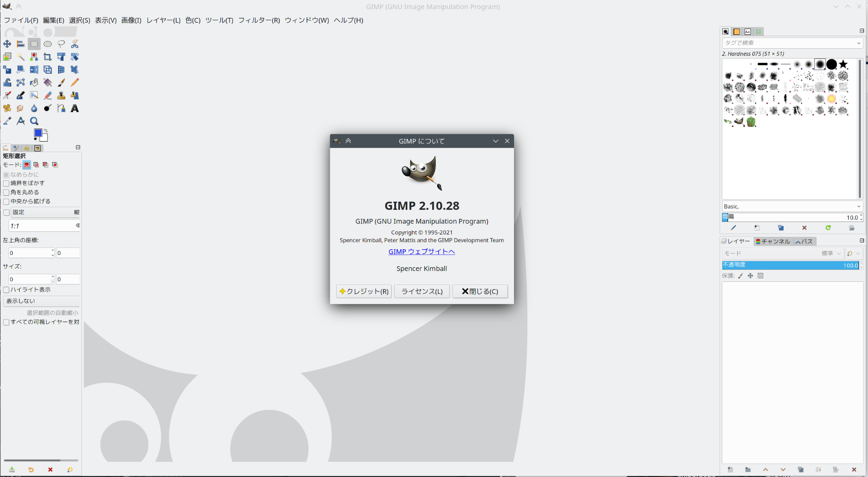Screen dimensions: 868x477
Task: Click the blue foreground color swatch
Action: pos(38,133)
